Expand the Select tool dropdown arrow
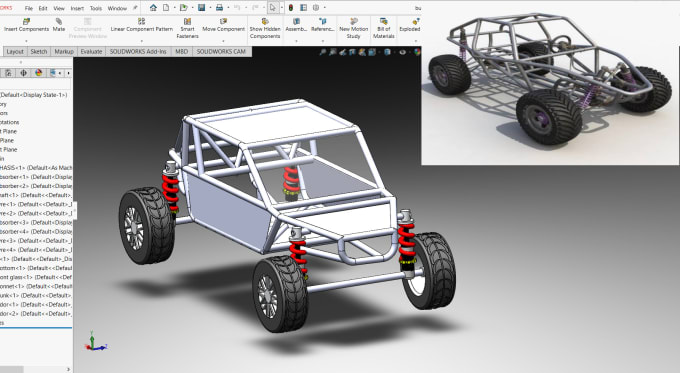Viewport: 680px width, 373px height. pos(281,8)
